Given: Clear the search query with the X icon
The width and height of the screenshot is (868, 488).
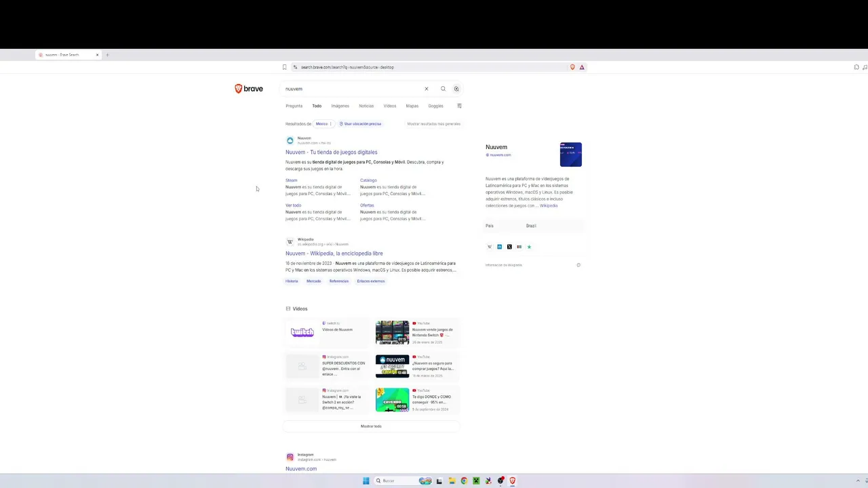Looking at the screenshot, I should (x=427, y=89).
